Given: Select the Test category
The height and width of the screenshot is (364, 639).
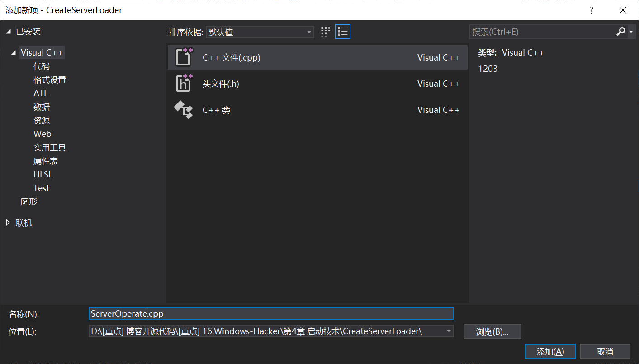Looking at the screenshot, I should pyautogui.click(x=41, y=188).
